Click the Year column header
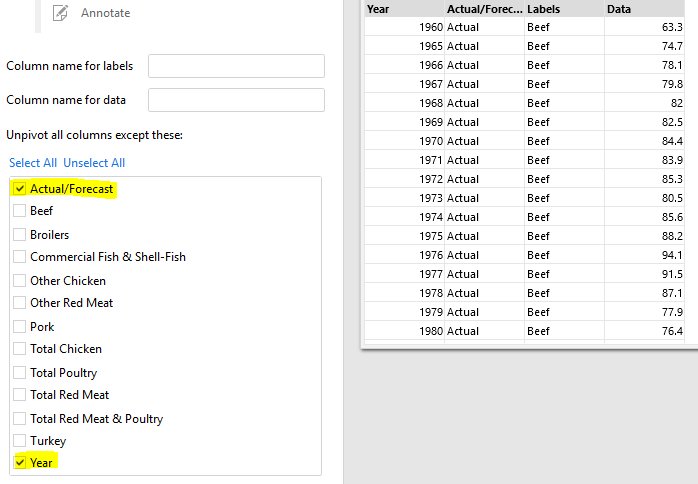This screenshot has height=484, width=698. 403,9
